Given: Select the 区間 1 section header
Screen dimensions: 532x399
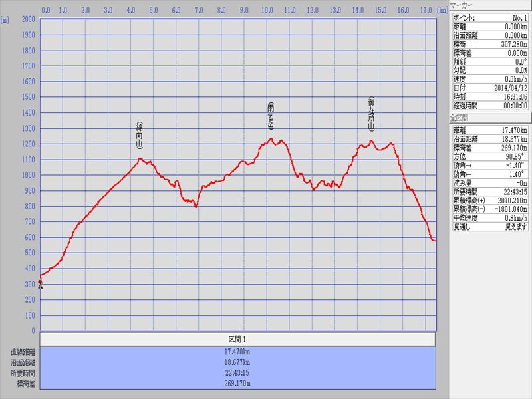Looking at the screenshot, I should pos(237,340).
